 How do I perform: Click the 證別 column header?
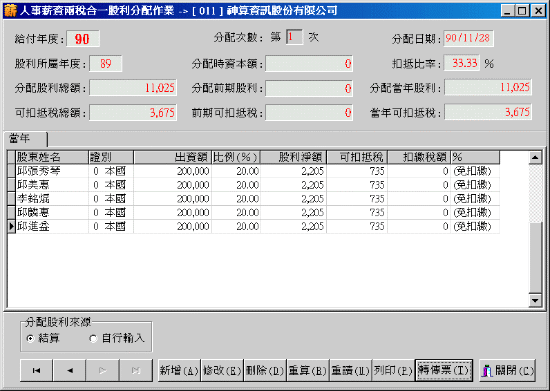111,157
